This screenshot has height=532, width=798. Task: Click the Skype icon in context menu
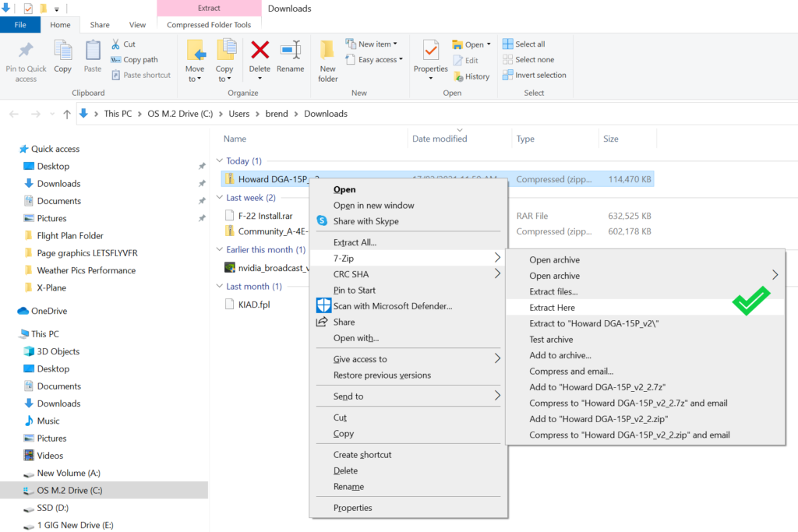pos(322,220)
